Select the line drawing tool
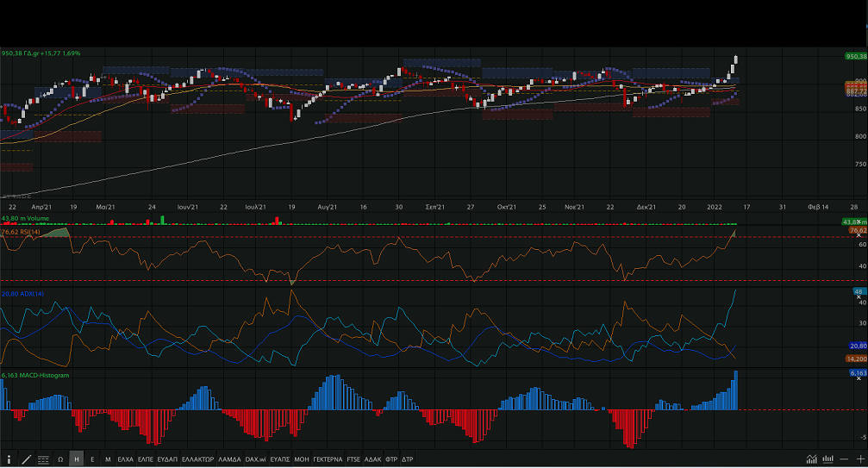This screenshot has height=468, width=868. pyautogui.click(x=27, y=459)
